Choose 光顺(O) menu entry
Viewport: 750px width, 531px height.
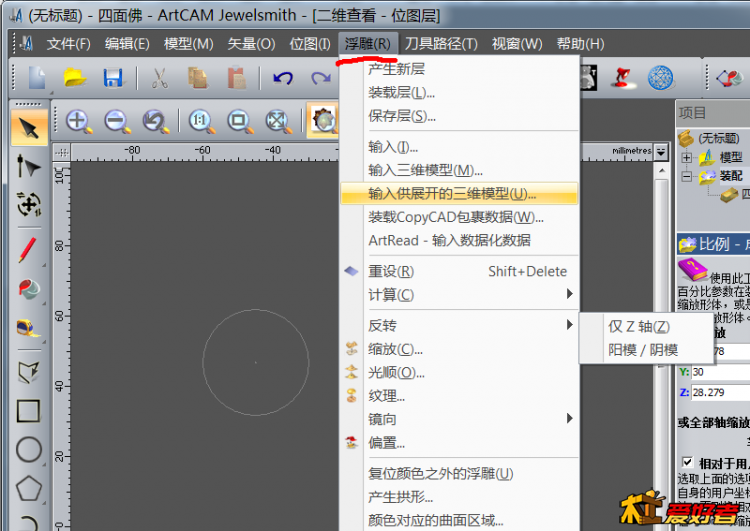click(459, 372)
